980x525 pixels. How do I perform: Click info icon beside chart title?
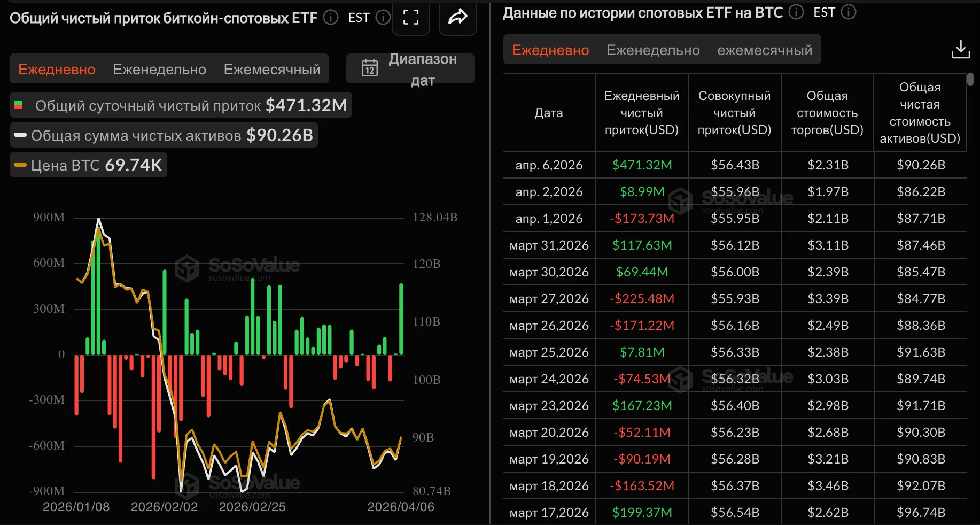[331, 18]
